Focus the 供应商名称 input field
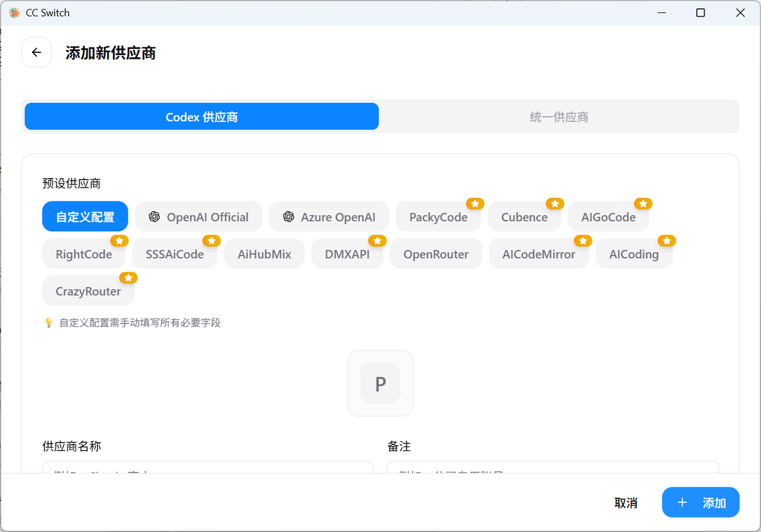 (208, 468)
